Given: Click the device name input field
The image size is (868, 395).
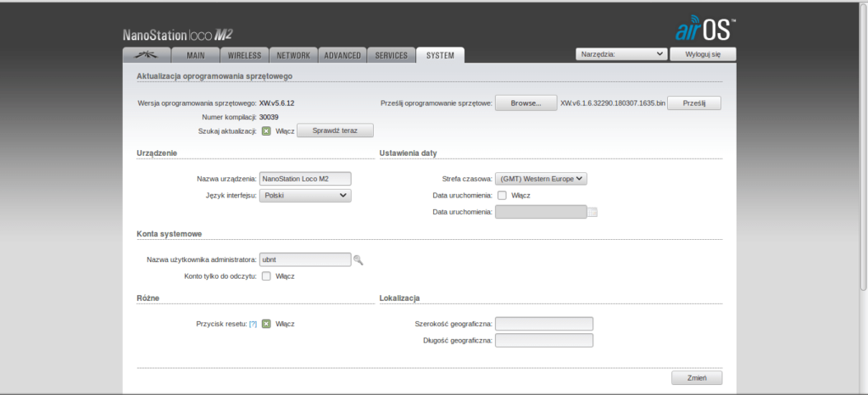Looking at the screenshot, I should click(x=305, y=179).
